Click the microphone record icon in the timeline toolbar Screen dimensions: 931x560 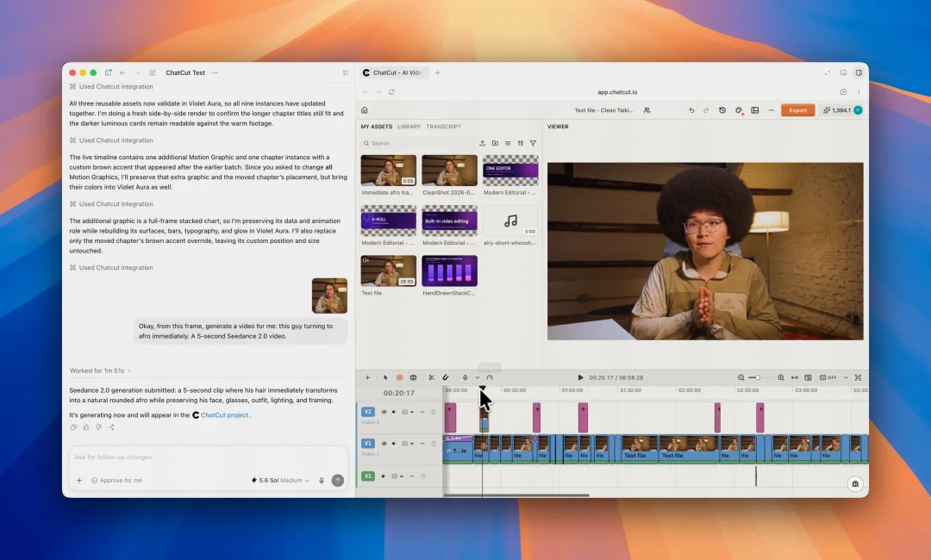[x=465, y=377]
